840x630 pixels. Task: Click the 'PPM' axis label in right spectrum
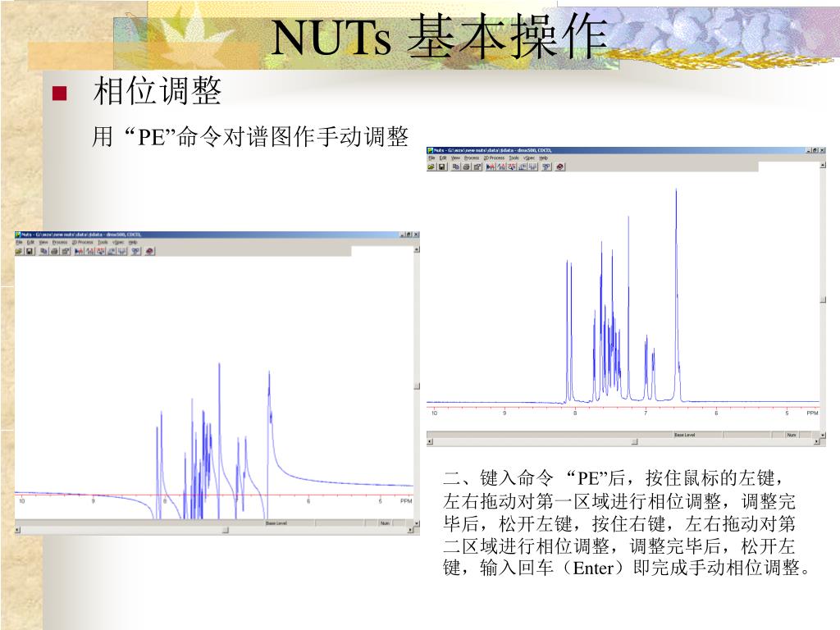tap(813, 413)
